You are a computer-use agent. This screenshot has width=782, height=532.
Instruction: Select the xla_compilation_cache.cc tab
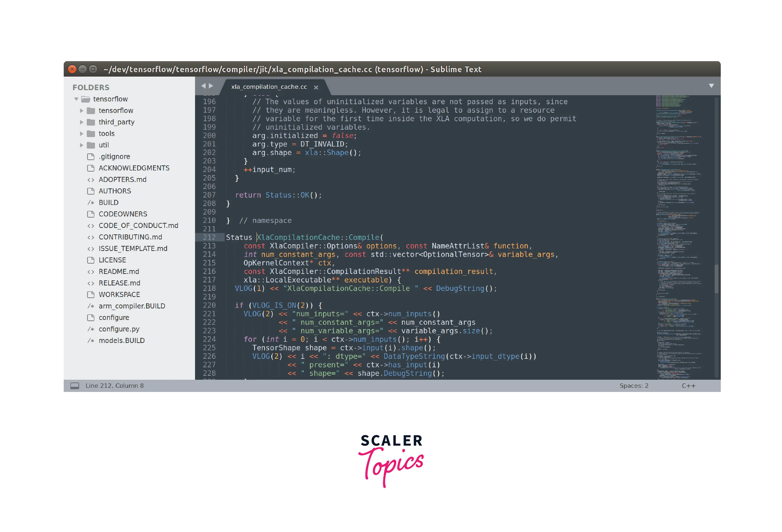269,87
